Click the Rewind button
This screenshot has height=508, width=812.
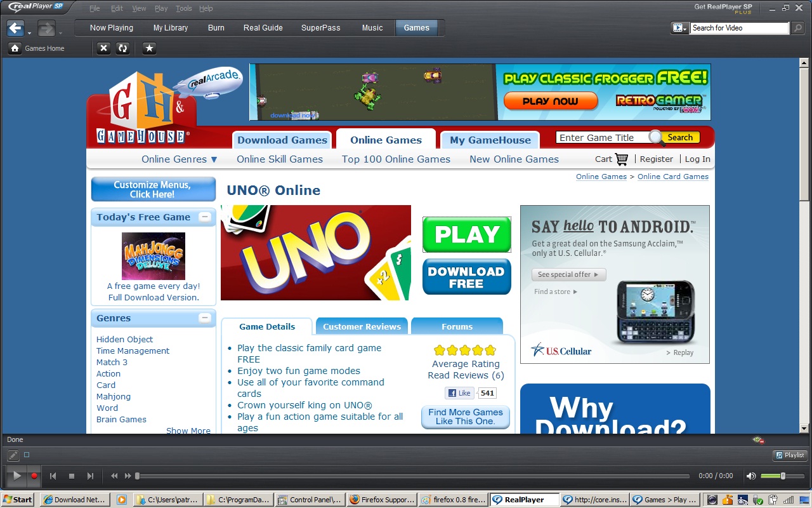(114, 476)
